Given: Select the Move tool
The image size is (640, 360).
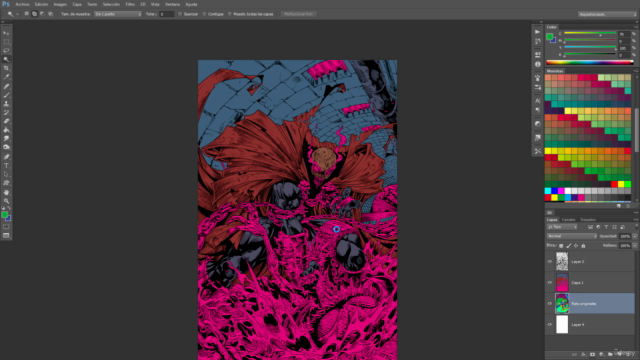Looking at the screenshot, I should tap(6, 33).
